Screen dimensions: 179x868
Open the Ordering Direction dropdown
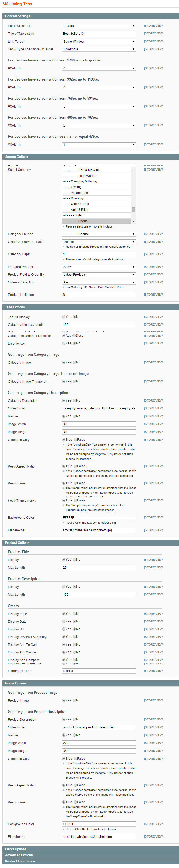tap(99, 282)
